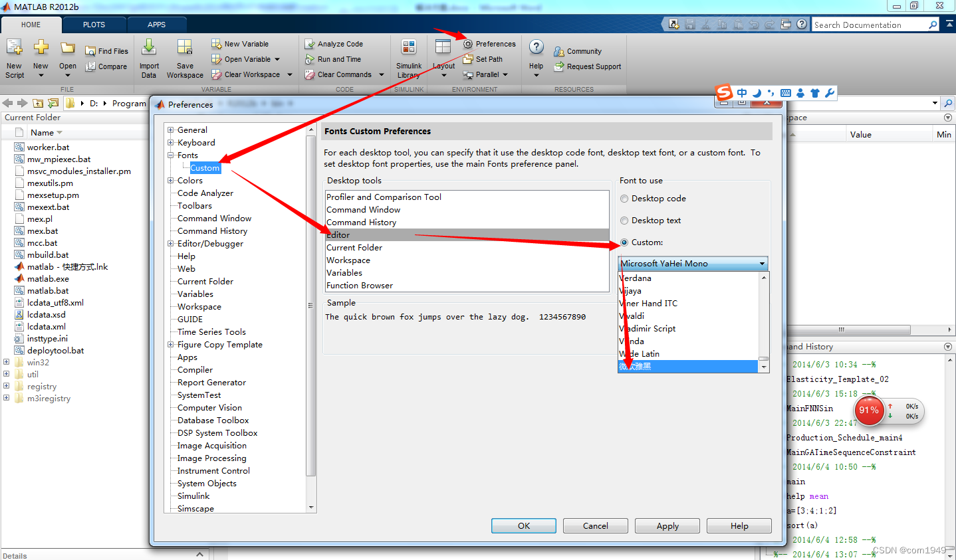Select Custom under Fonts in tree
956x560 pixels.
(205, 168)
